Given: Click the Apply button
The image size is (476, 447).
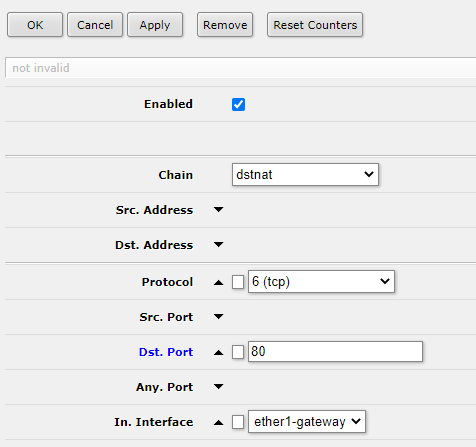Looking at the screenshot, I should pos(155,25).
